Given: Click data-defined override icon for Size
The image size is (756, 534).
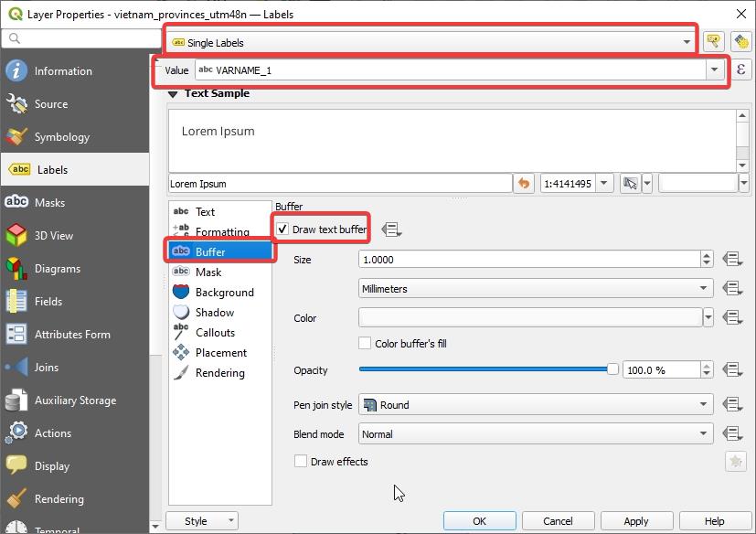Looking at the screenshot, I should (730, 260).
